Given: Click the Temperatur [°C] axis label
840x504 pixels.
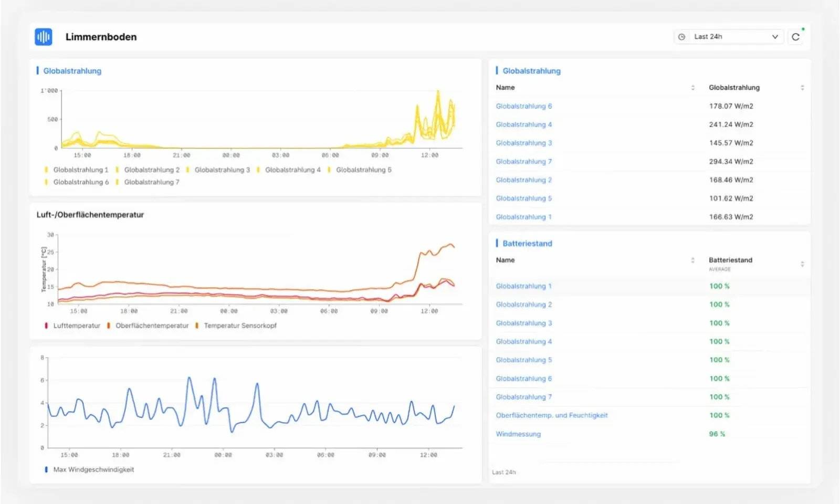Looking at the screenshot, I should coord(44,269).
